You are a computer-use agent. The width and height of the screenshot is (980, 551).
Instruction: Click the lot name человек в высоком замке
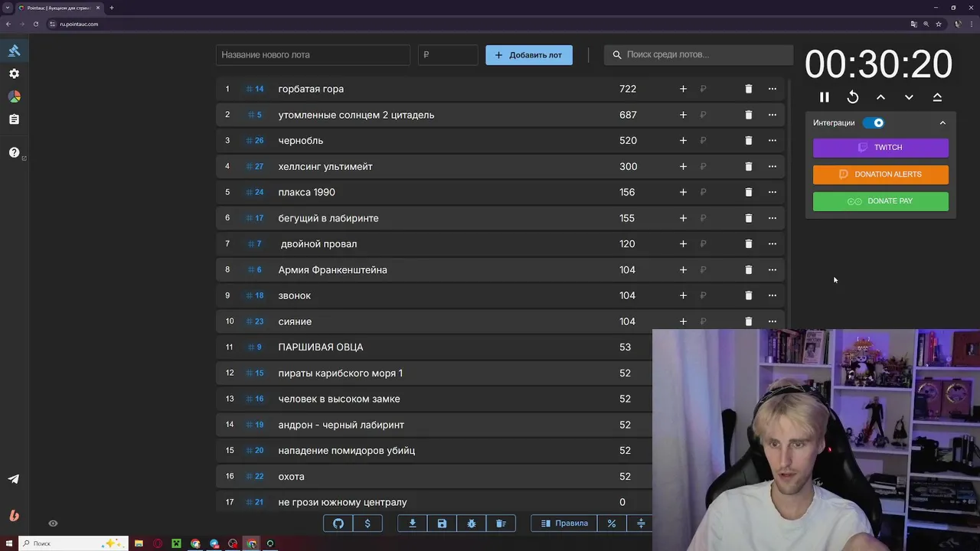coord(339,399)
